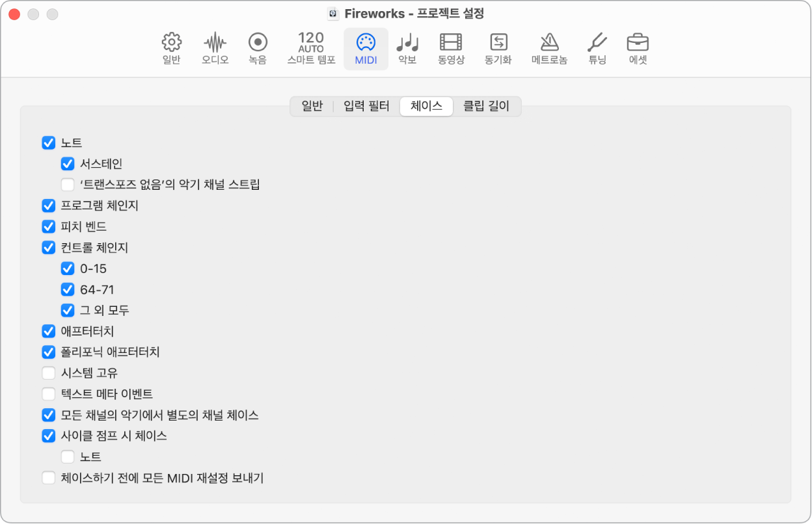Open the 스마트 템포 settings pane
Image resolution: width=812 pixels, height=524 pixels.
(x=312, y=49)
